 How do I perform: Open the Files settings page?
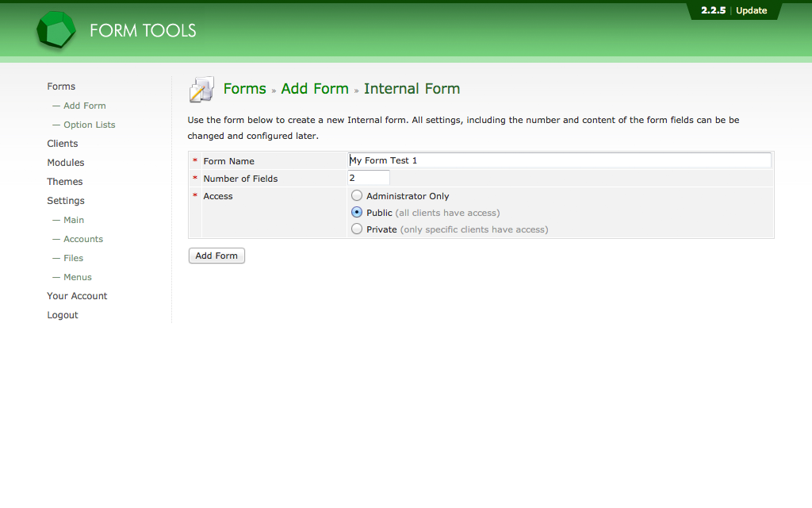pos(71,258)
